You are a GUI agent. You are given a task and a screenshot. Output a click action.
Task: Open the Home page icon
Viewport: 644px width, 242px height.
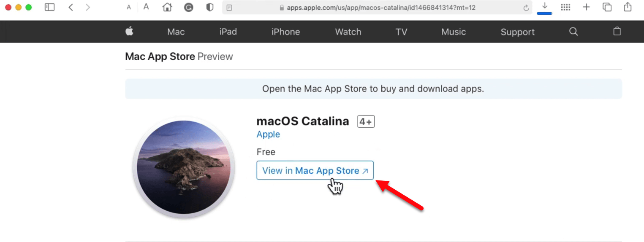(x=167, y=7)
